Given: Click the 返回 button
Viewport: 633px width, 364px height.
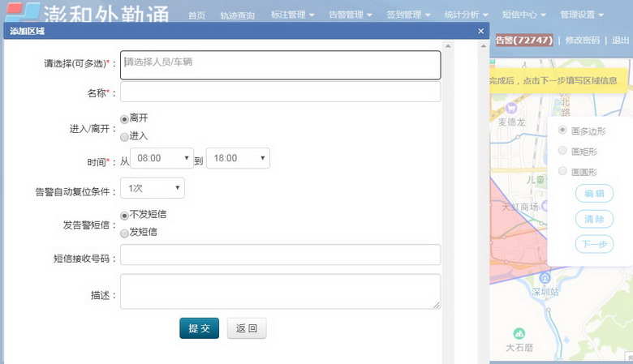Looking at the screenshot, I should (x=247, y=328).
